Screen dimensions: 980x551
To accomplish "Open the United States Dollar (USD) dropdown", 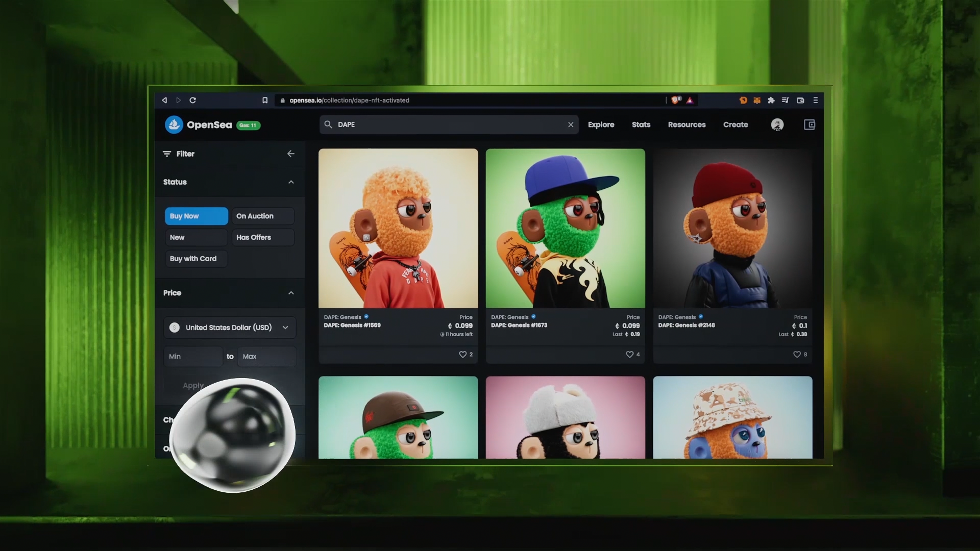I will point(230,328).
